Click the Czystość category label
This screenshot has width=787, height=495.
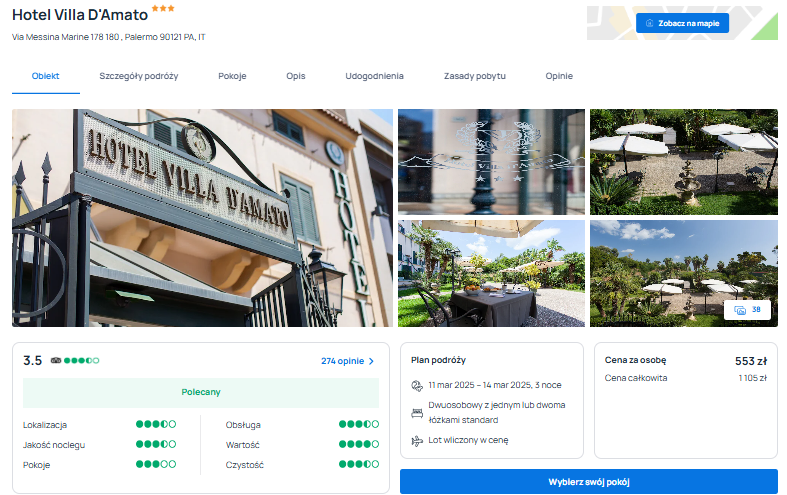(x=244, y=465)
